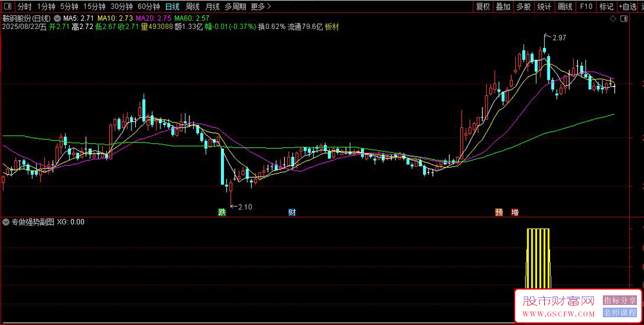Toggle the left sidebar panel icon
This screenshot has height=325, width=644.
click(8, 6)
